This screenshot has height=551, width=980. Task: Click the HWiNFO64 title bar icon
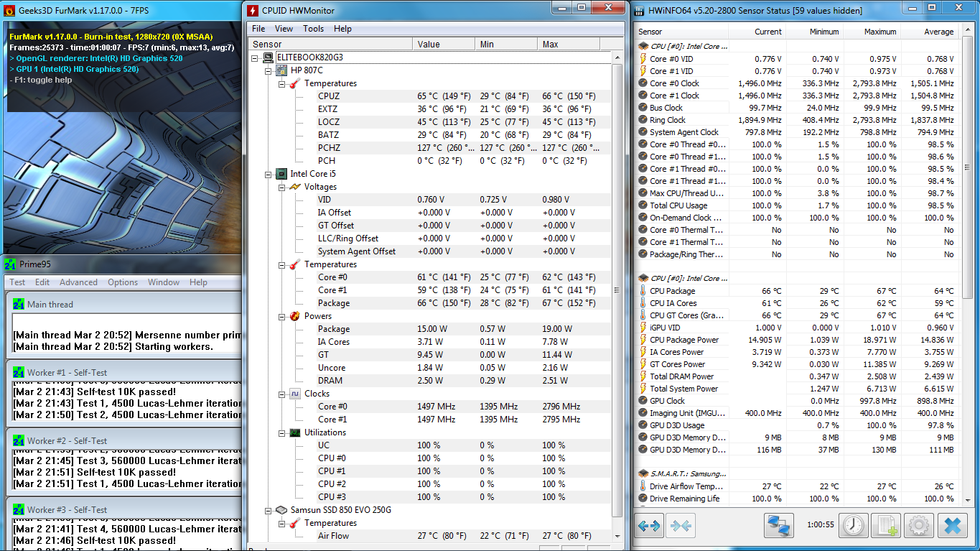point(640,10)
